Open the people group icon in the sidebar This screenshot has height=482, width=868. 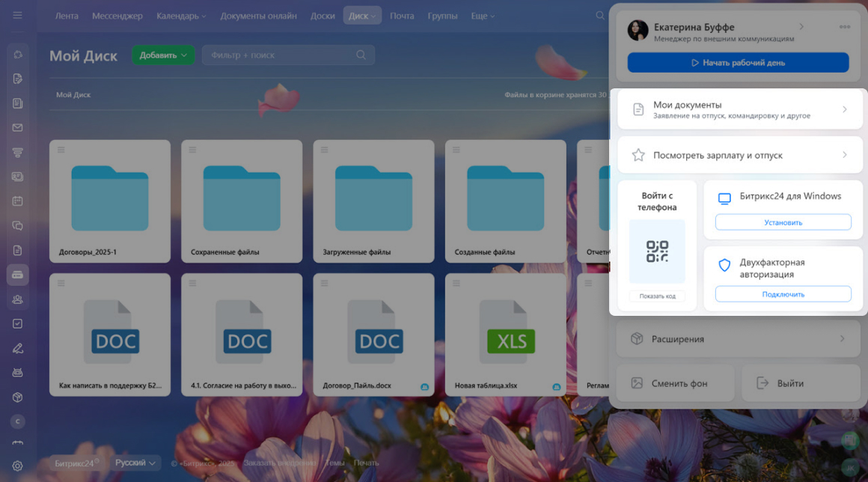18,299
